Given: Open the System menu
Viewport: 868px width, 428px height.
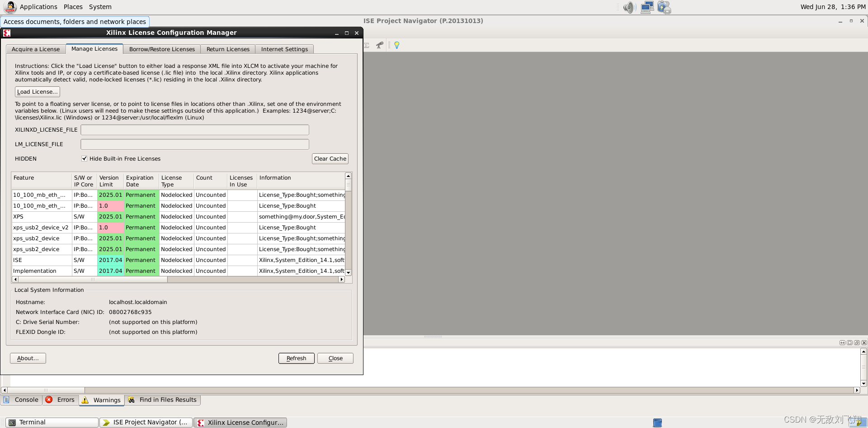Looking at the screenshot, I should coord(100,7).
